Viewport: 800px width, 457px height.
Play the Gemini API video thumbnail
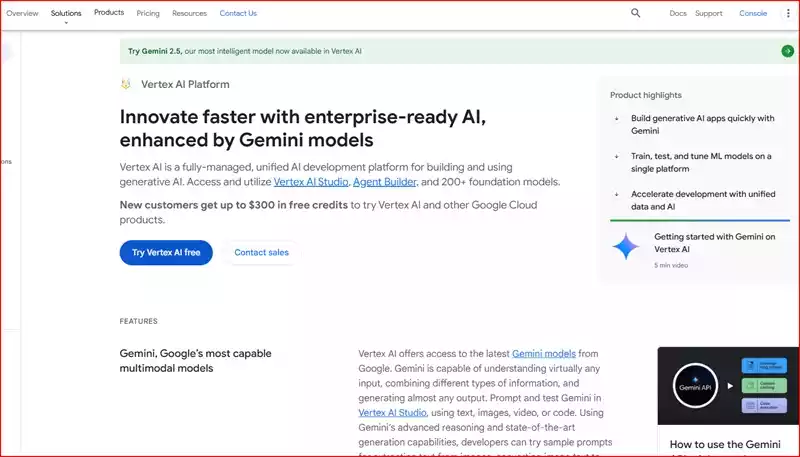(728, 386)
